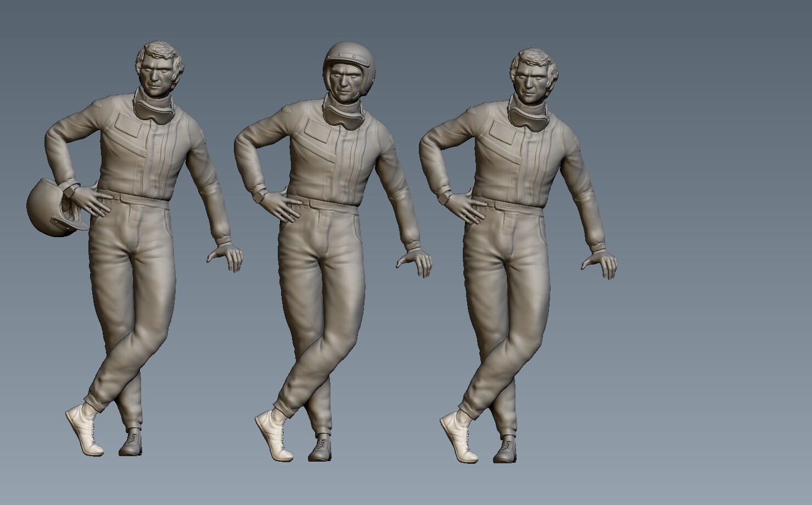This screenshot has height=505, width=812.
Task: Click the left figure's head
Action: [158, 67]
